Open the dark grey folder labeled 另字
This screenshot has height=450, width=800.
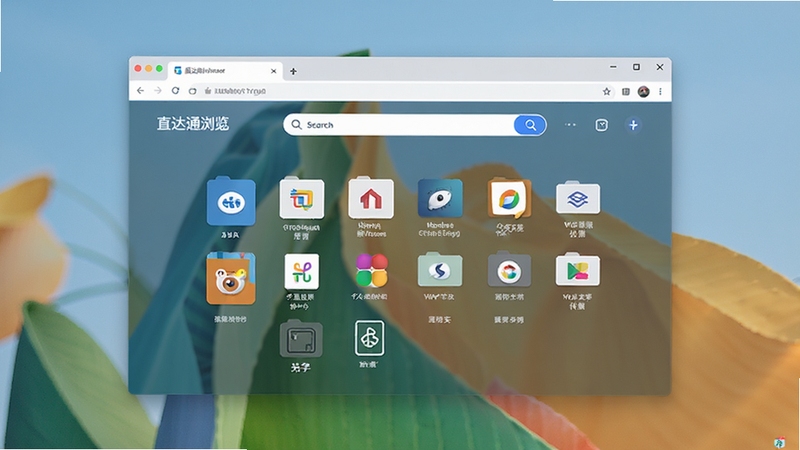tap(301, 339)
